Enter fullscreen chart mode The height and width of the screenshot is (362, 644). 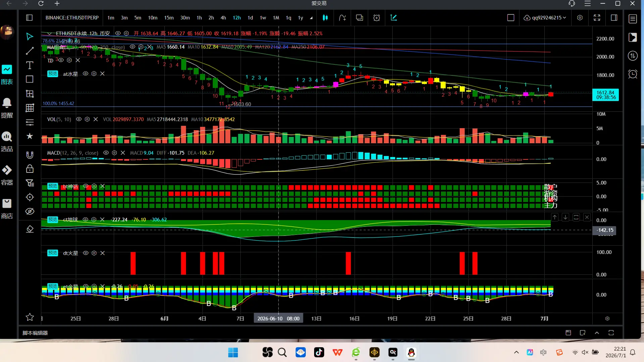pyautogui.click(x=597, y=18)
